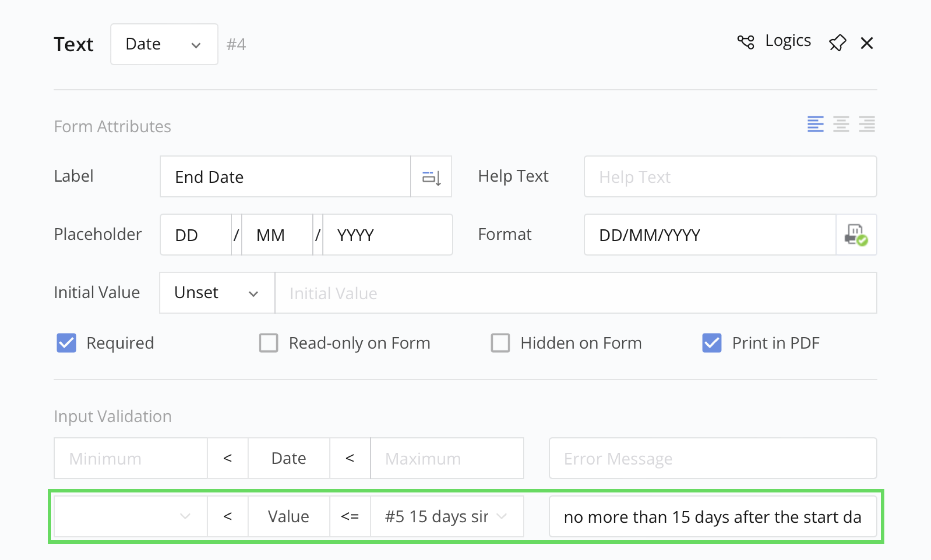Open the Date field type dropdown
Viewport: 931px width, 560px height.
(x=164, y=44)
